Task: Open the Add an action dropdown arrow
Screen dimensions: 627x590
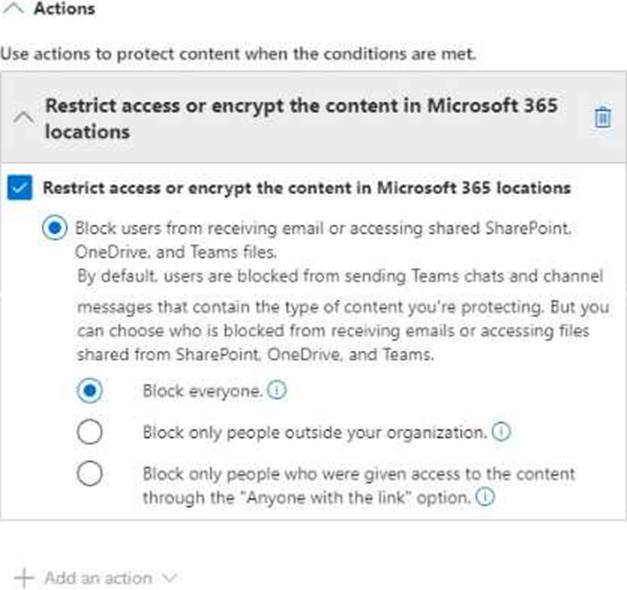Action: (x=168, y=578)
